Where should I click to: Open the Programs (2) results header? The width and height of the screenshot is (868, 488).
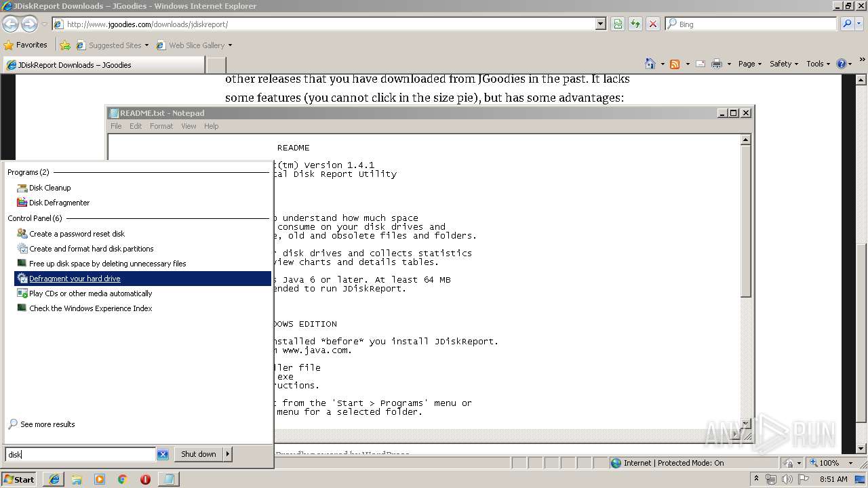[x=28, y=172]
